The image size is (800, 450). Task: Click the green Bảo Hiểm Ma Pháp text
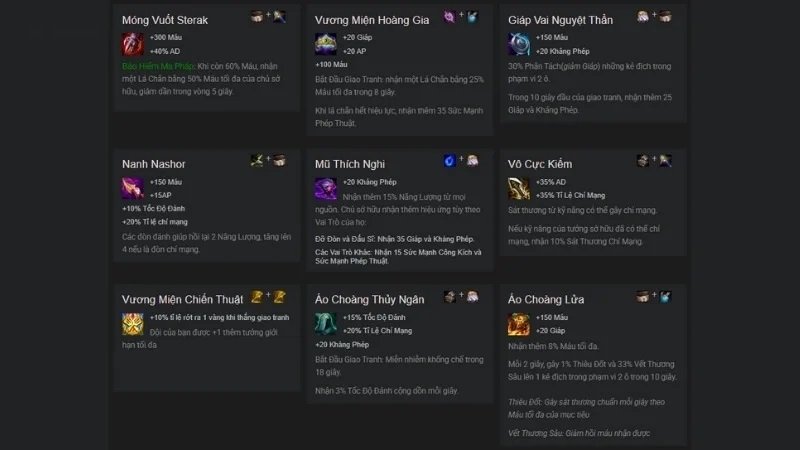pyautogui.click(x=158, y=66)
